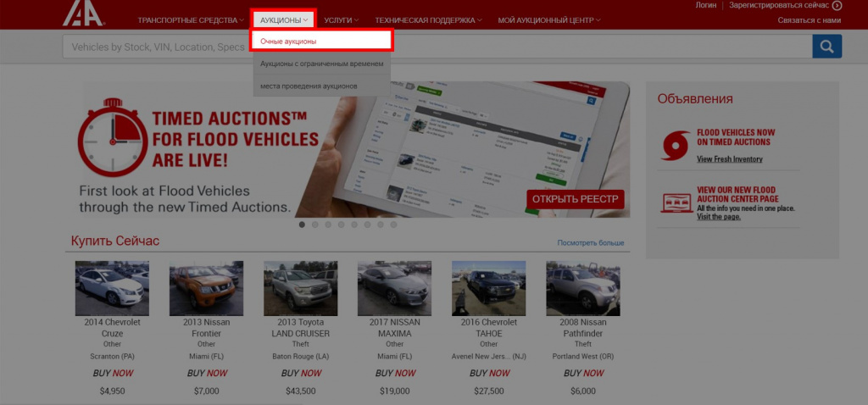Viewport: 868px width, 405px height.
Task: Click 2016 Chevrolet TAHOE title
Action: pyautogui.click(x=489, y=328)
